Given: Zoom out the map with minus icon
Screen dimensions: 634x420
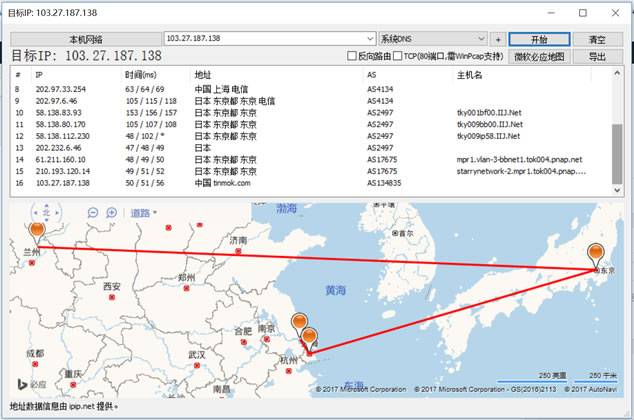Looking at the screenshot, I should pos(93,212).
